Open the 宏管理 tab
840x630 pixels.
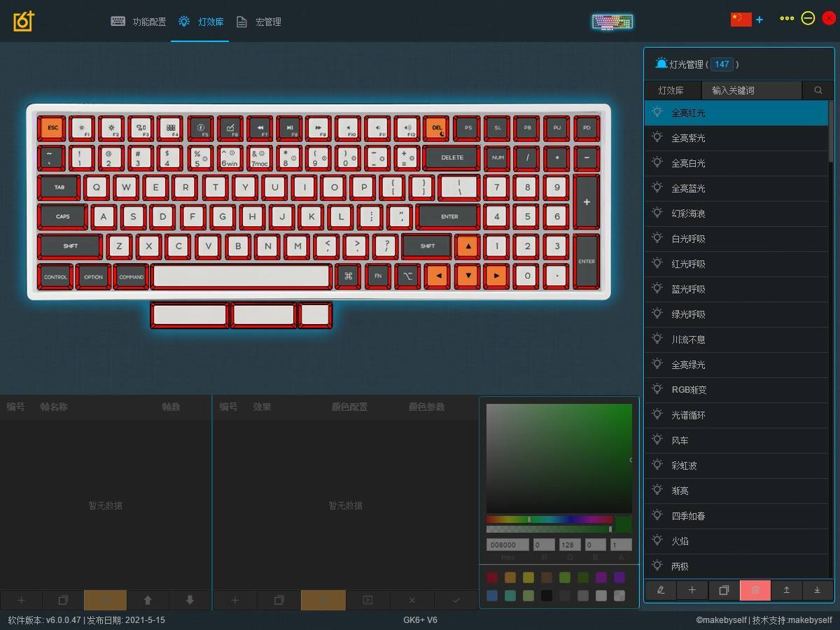(x=259, y=22)
